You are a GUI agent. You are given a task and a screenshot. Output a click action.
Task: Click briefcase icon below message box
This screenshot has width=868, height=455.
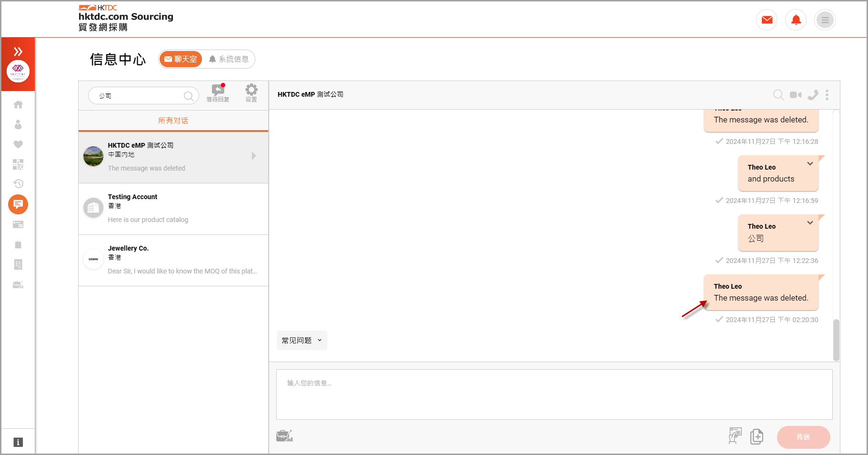click(x=284, y=435)
